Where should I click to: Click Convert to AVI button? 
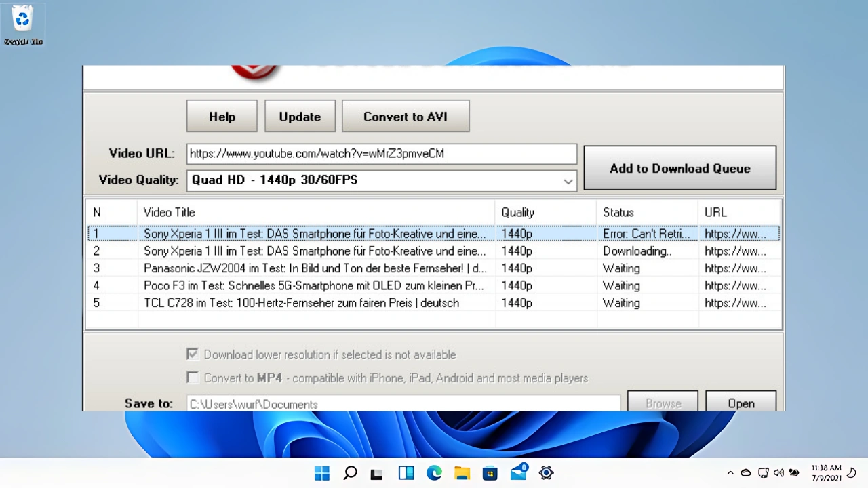406,117
